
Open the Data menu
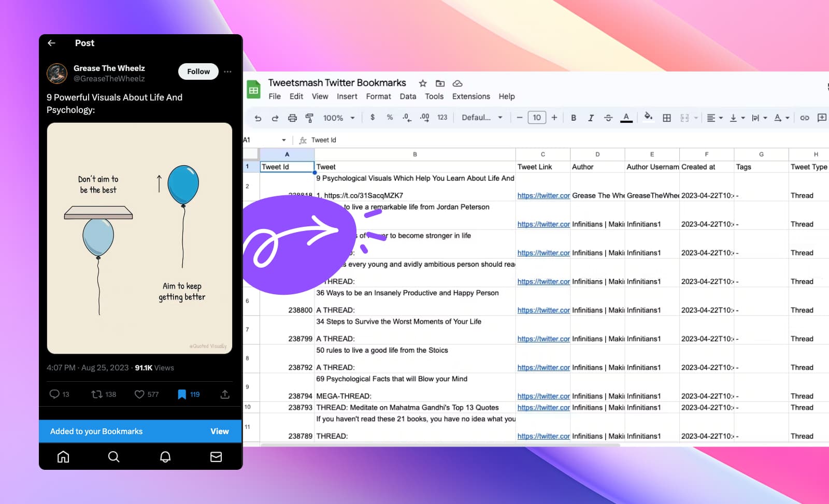coord(408,96)
